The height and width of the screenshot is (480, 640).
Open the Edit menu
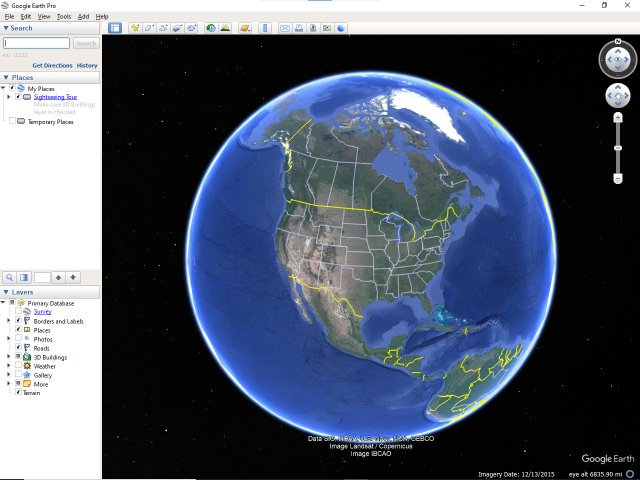(x=26, y=17)
